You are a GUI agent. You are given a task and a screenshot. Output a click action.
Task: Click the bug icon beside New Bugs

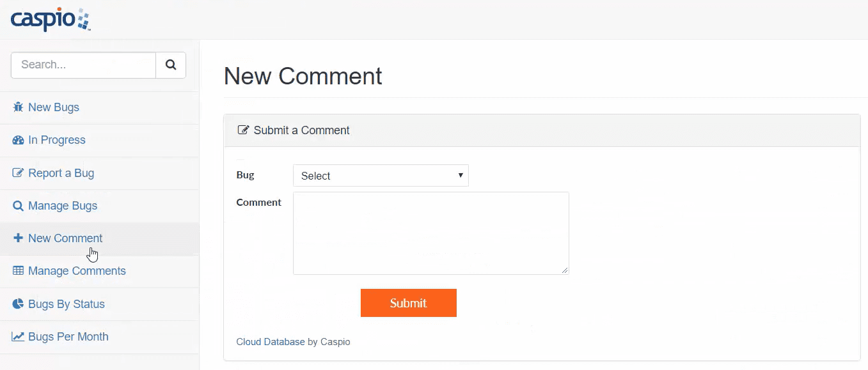coord(18,107)
